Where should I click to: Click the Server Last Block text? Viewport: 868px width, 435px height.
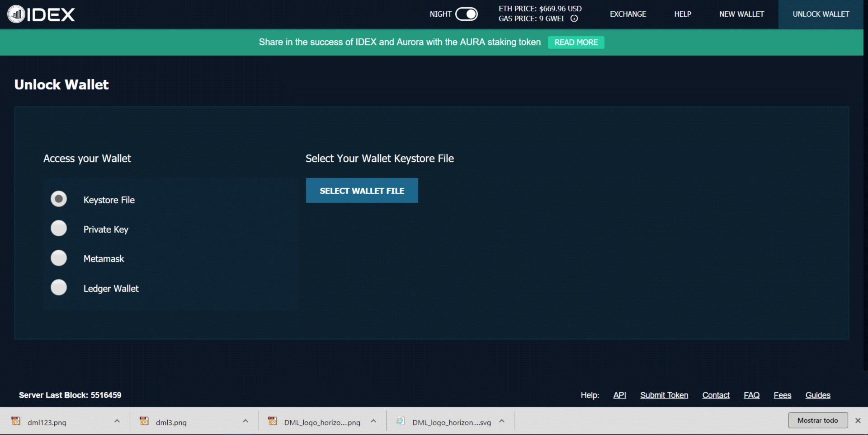pyautogui.click(x=70, y=395)
